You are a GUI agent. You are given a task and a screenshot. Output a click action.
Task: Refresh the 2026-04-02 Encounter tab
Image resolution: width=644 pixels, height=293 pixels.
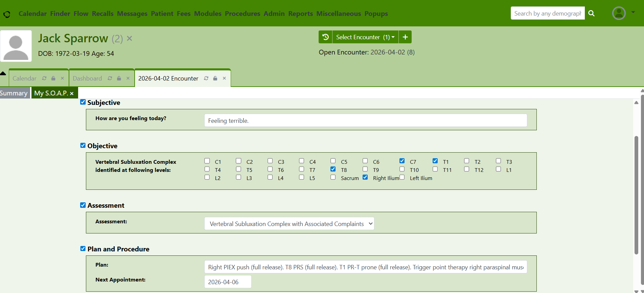point(206,78)
